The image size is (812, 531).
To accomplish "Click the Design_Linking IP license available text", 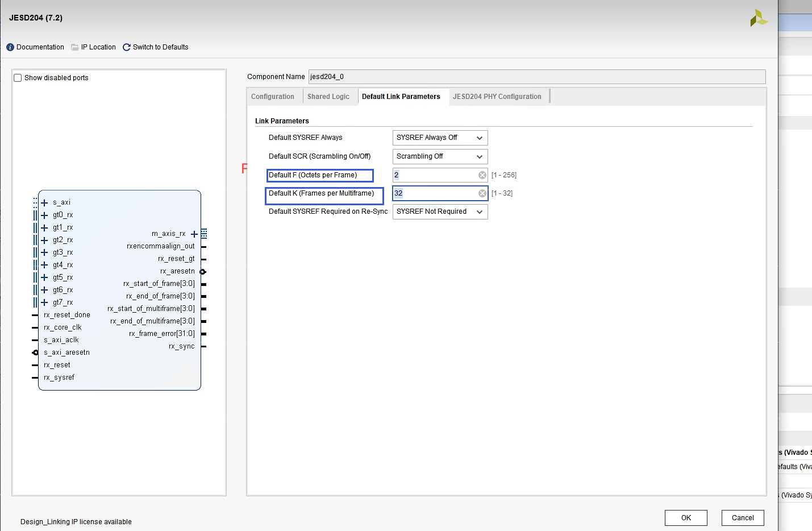I will (x=76, y=522).
